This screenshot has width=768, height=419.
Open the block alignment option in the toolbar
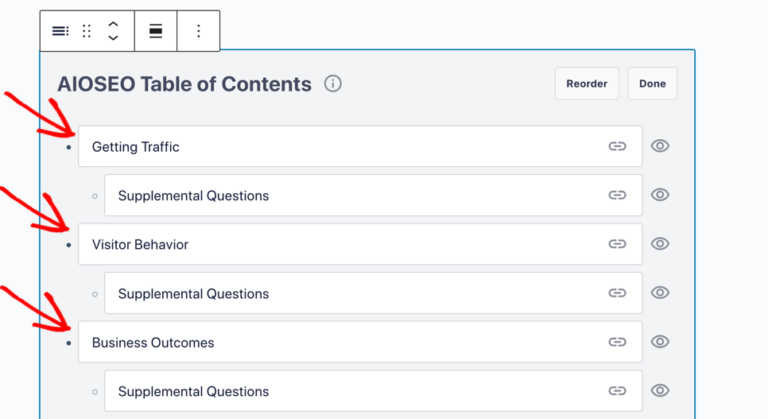tap(156, 31)
